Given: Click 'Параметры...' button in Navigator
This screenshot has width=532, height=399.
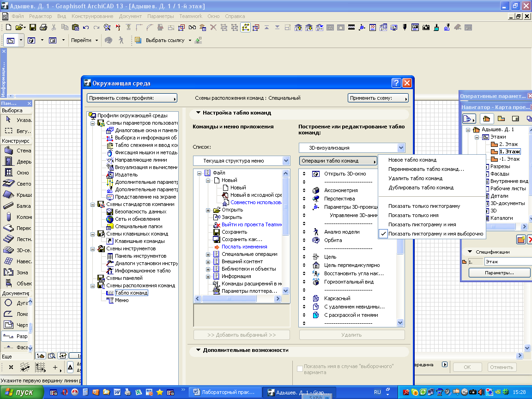Looking at the screenshot, I should click(499, 273).
